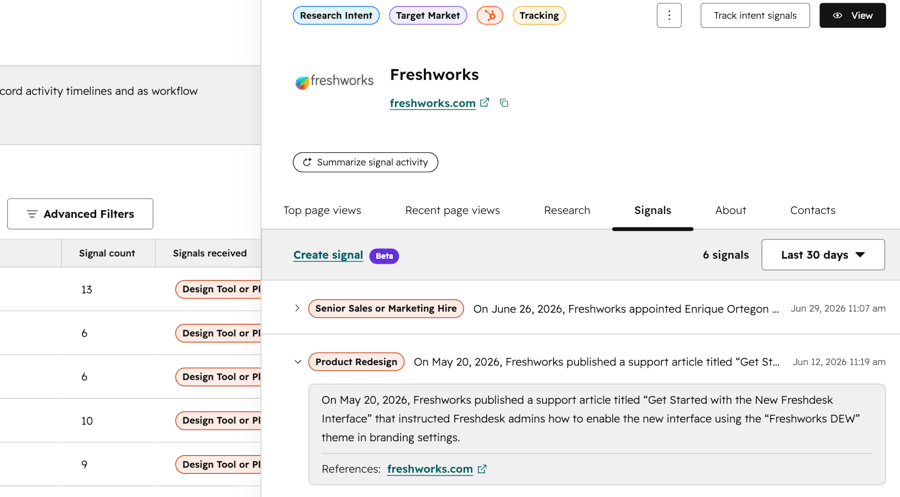
Task: Open the Contacts tab
Action: 813,210
